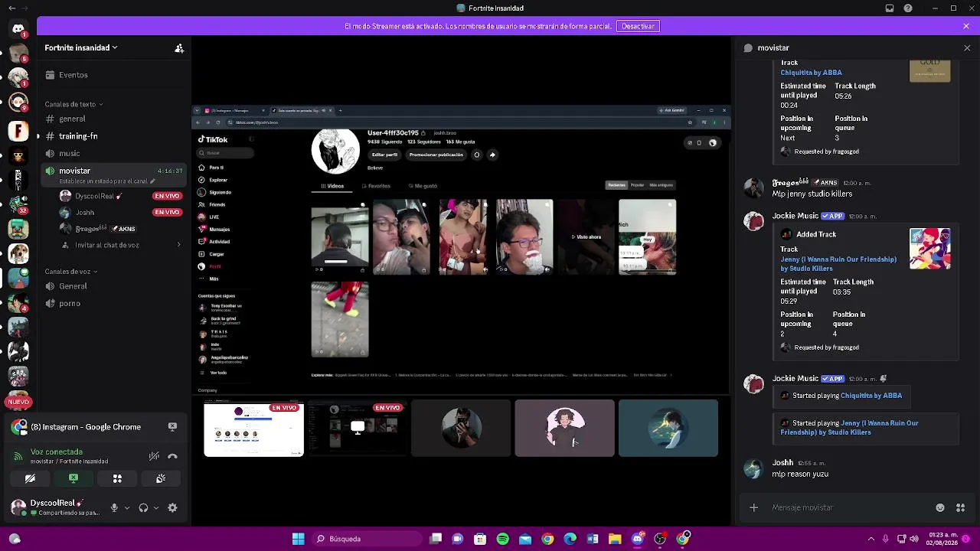The image size is (980, 551).
Task: Turn on the camera in voice panel
Action: 30,478
